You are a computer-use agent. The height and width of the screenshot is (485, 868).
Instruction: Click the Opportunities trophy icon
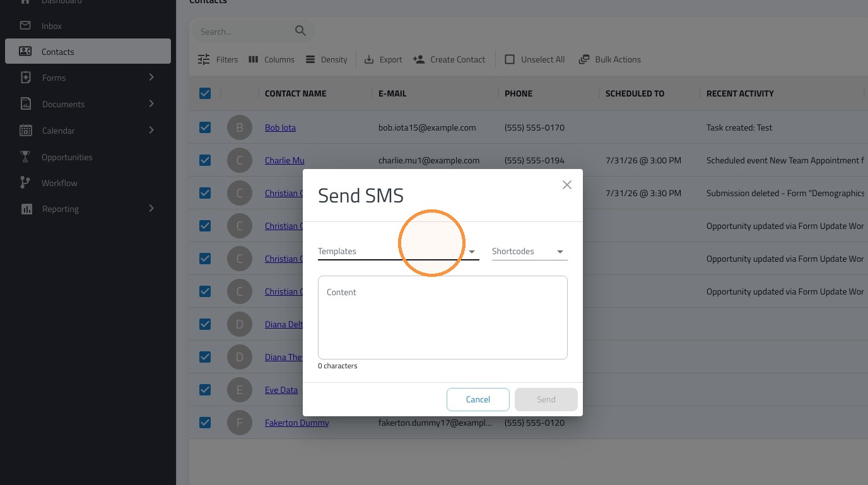(25, 157)
